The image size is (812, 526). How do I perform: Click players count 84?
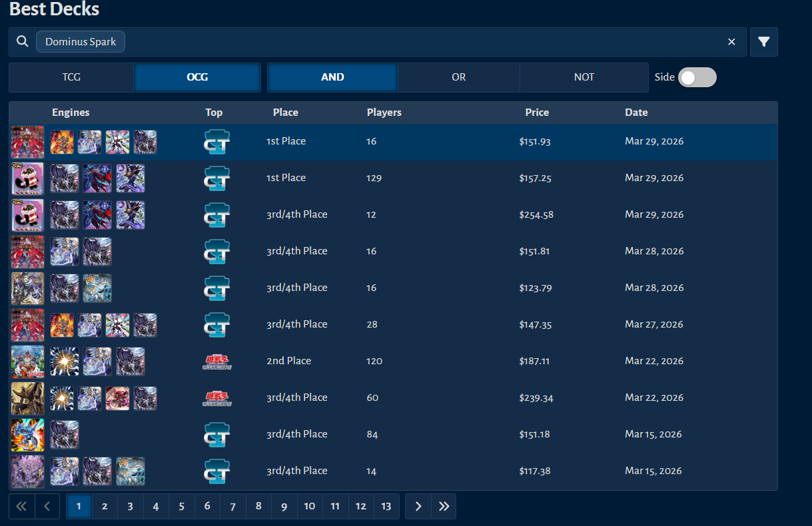click(x=372, y=434)
